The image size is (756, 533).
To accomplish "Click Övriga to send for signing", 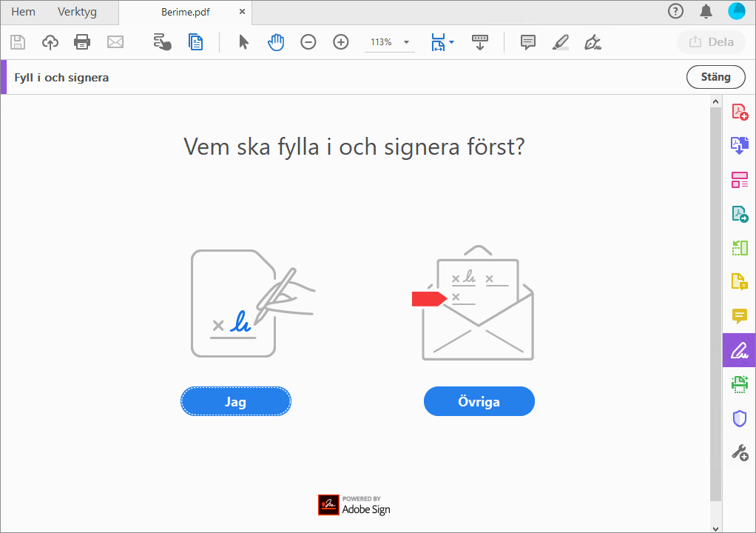I will [x=479, y=400].
